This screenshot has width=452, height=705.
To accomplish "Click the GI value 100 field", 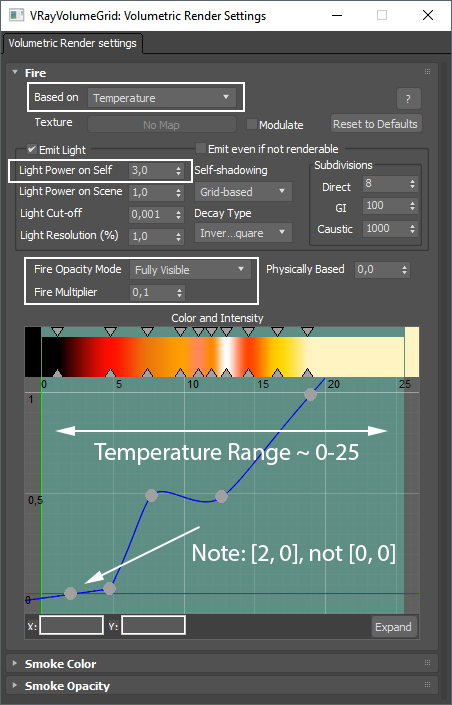I will 386,206.
